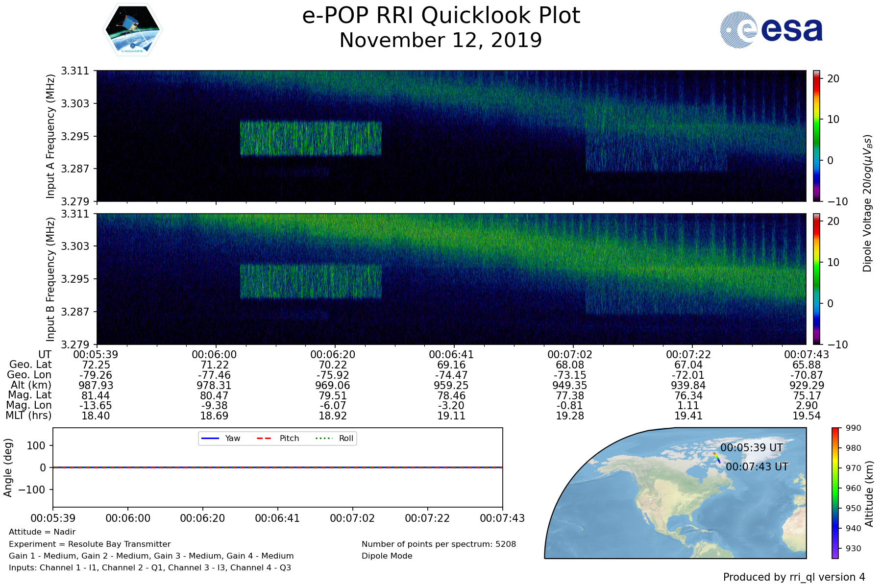882x588 pixels.
Task: Click the 'Experiment = Resolute Bay Transmitter' text
Action: click(x=90, y=544)
